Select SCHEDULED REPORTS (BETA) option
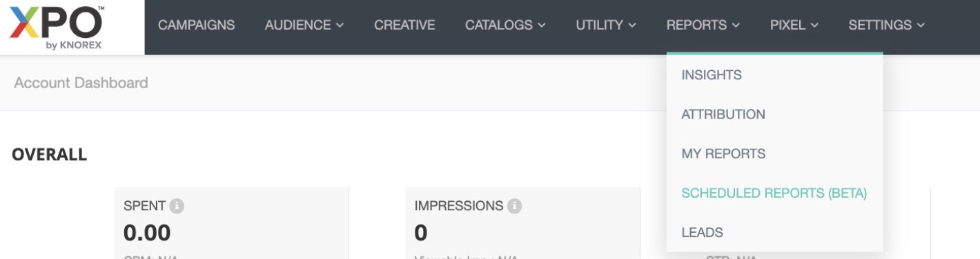The image size is (980, 259). pyautogui.click(x=774, y=193)
